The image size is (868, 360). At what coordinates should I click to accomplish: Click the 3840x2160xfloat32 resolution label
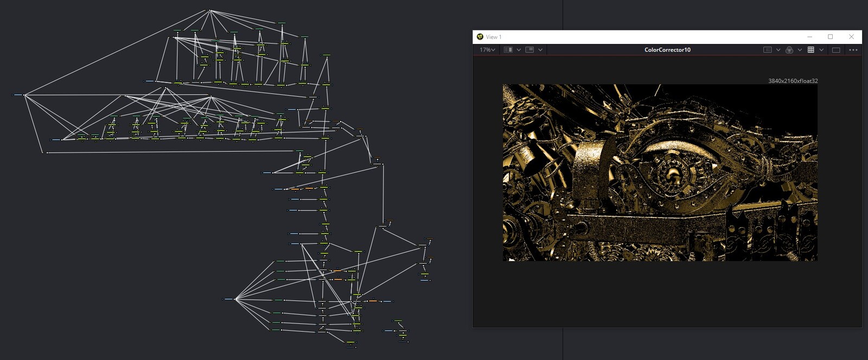coord(793,81)
